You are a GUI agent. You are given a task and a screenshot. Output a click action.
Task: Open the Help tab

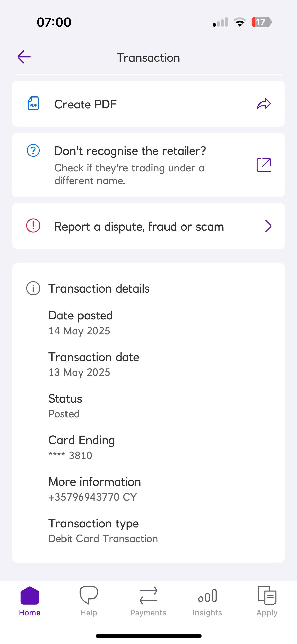click(89, 601)
